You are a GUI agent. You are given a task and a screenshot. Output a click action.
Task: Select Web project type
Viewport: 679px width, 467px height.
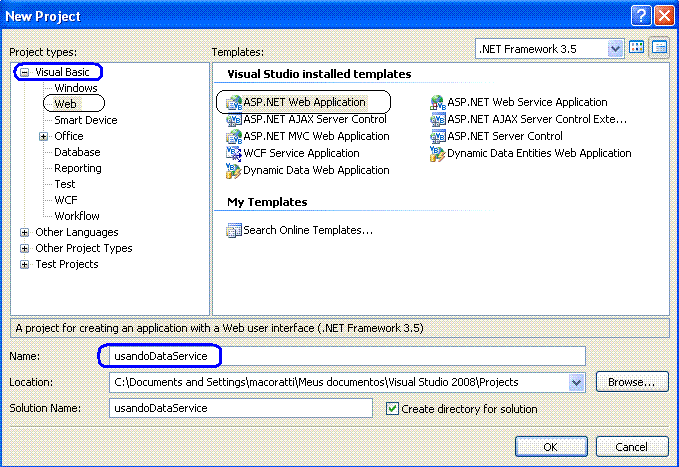(x=65, y=104)
